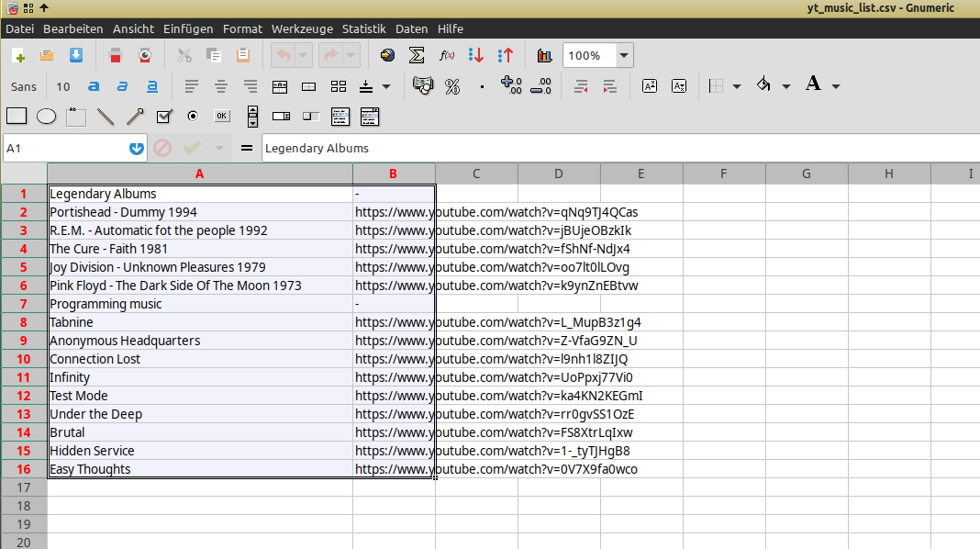The width and height of the screenshot is (980, 549).
Task: Insert a chart using the chart icon
Action: 544,55
